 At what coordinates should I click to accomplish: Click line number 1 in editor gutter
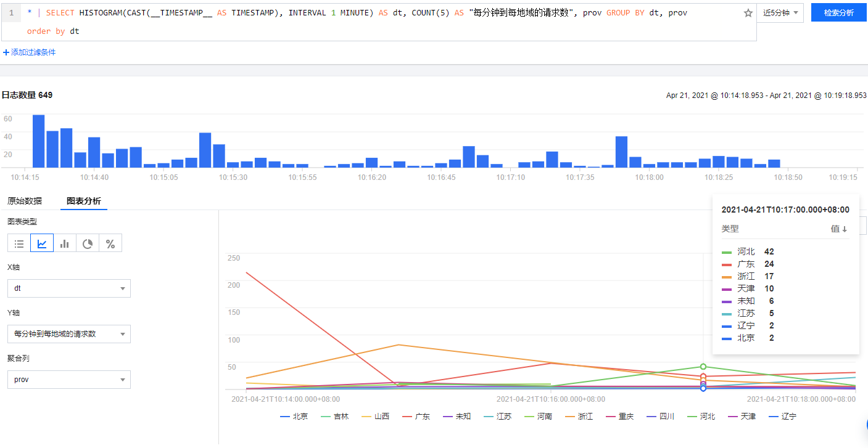point(11,13)
